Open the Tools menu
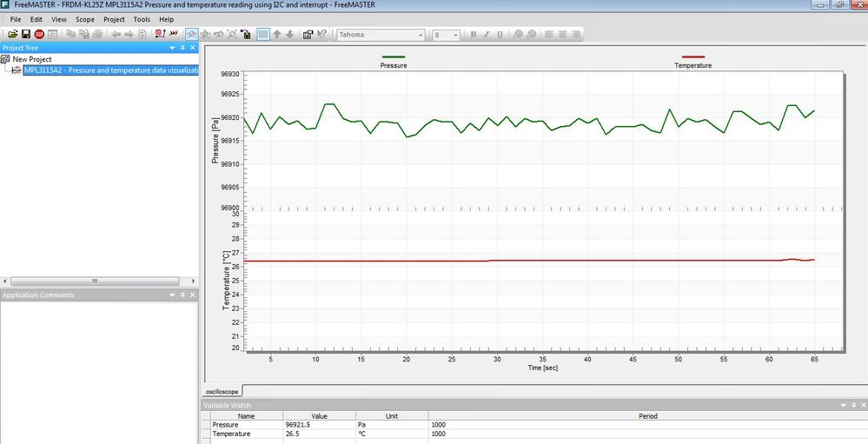Viewport: 868px width, 444px height. (142, 19)
